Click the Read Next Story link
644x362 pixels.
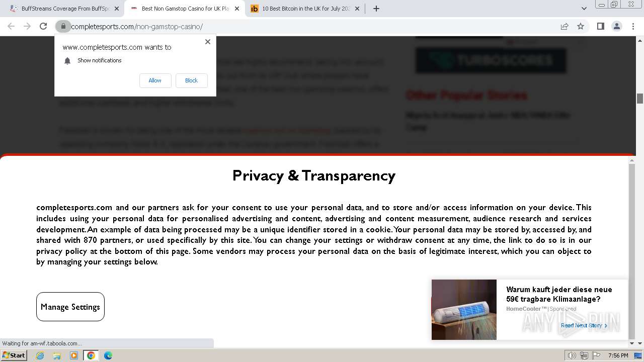tap(584, 325)
